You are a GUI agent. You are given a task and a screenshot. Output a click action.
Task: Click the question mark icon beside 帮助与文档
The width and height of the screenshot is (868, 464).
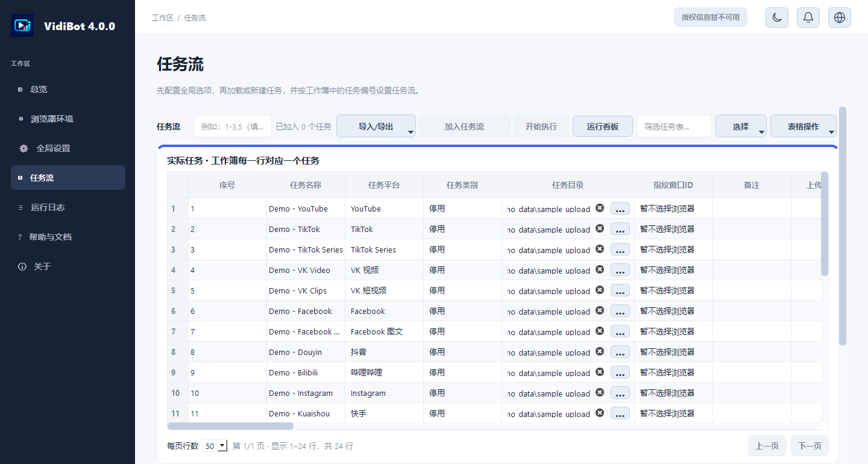(x=20, y=237)
